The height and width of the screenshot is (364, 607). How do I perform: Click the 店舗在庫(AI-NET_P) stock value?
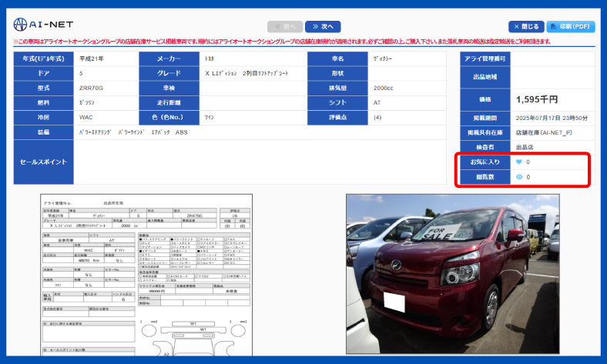coord(544,132)
